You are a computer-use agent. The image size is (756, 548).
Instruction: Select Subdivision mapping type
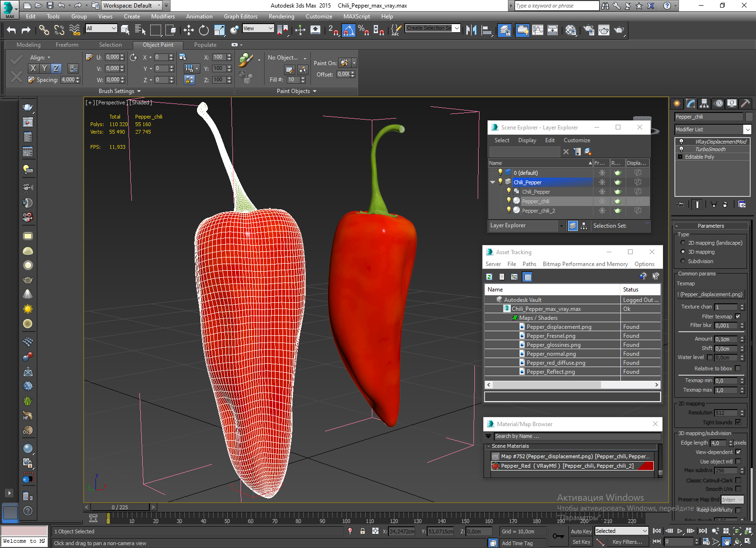point(683,261)
